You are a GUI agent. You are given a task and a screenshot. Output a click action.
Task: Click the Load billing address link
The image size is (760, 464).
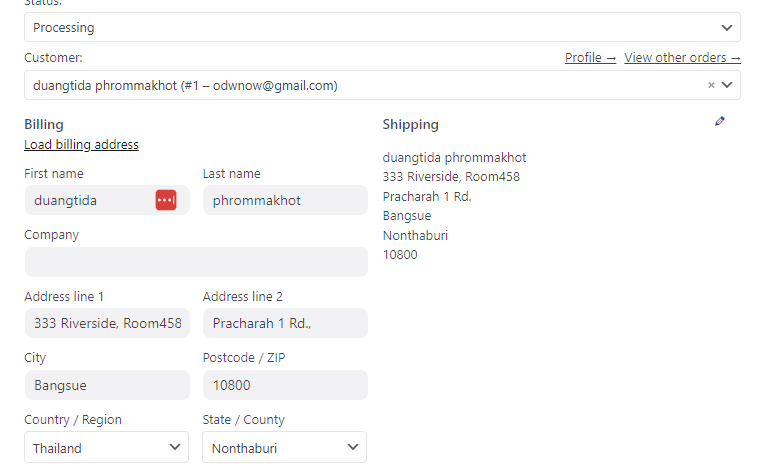point(81,145)
